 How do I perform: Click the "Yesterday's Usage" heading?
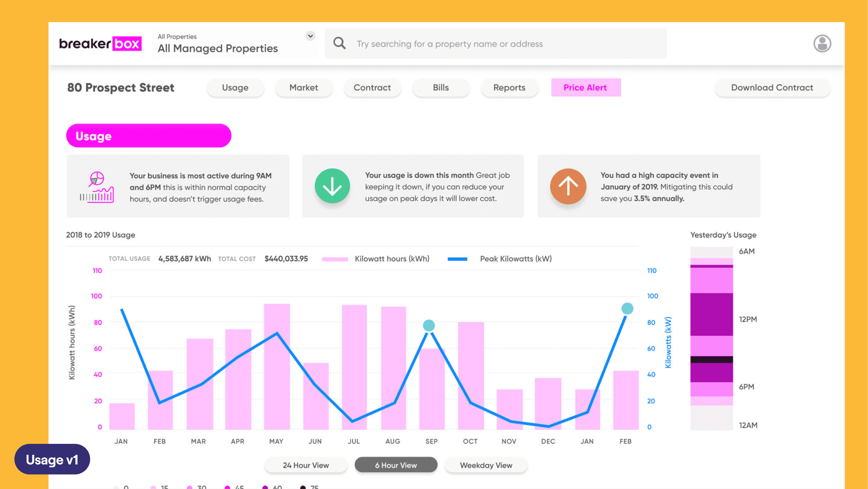click(x=723, y=235)
